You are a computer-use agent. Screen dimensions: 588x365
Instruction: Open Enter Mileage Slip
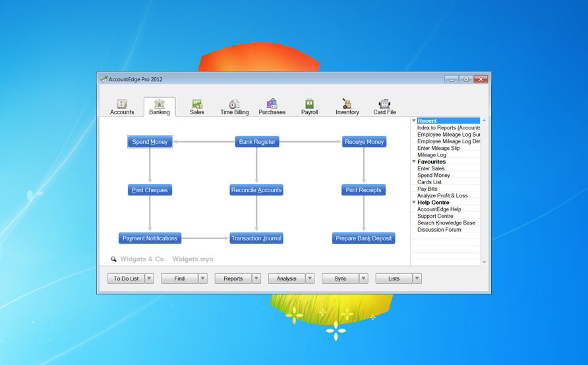pyautogui.click(x=438, y=148)
